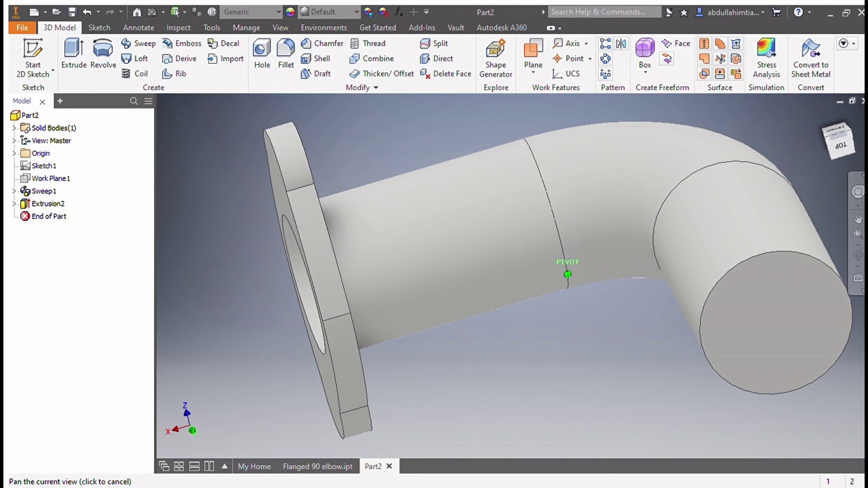Image resolution: width=868 pixels, height=488 pixels.
Task: Pick the Loft tool
Action: 134,58
